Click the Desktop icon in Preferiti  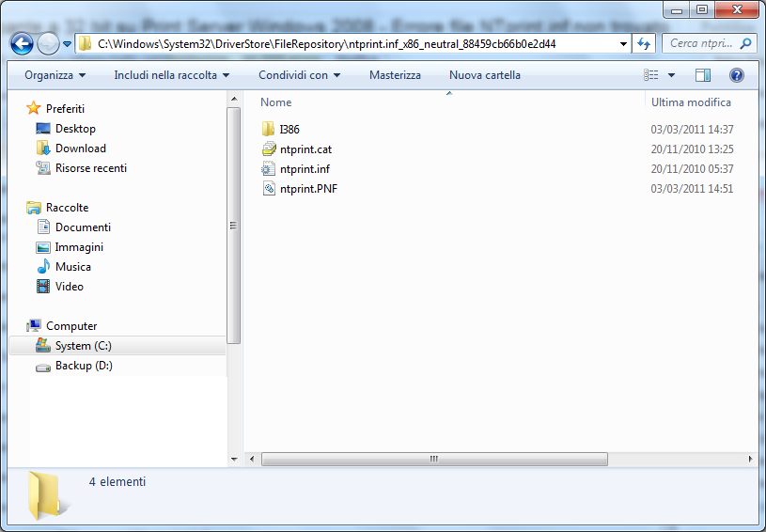pos(43,129)
